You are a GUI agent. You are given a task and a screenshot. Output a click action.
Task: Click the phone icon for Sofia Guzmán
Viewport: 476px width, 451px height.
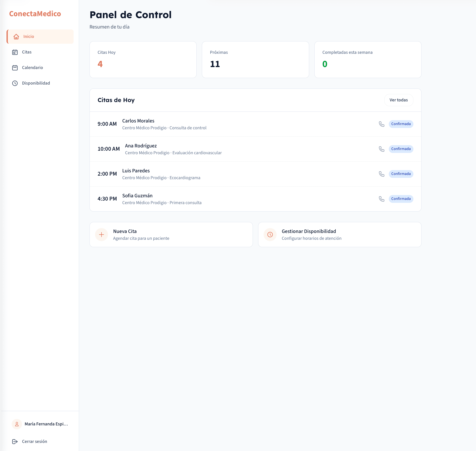point(382,199)
